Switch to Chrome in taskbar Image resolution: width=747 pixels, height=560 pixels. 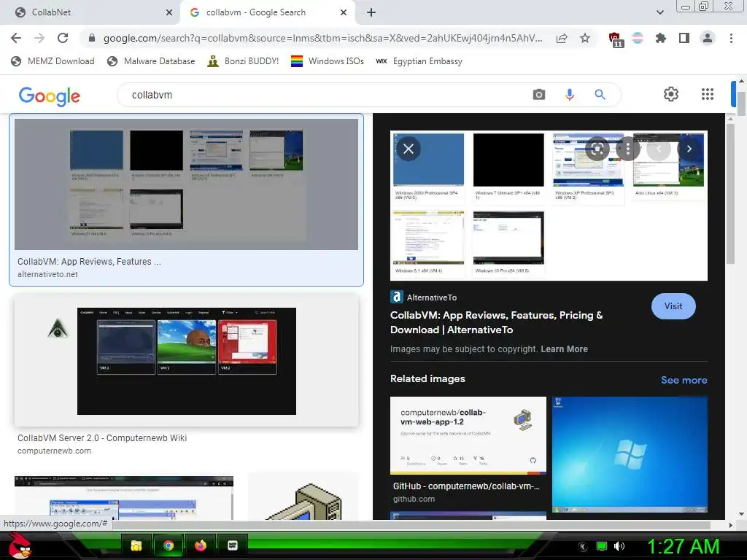pyautogui.click(x=169, y=545)
